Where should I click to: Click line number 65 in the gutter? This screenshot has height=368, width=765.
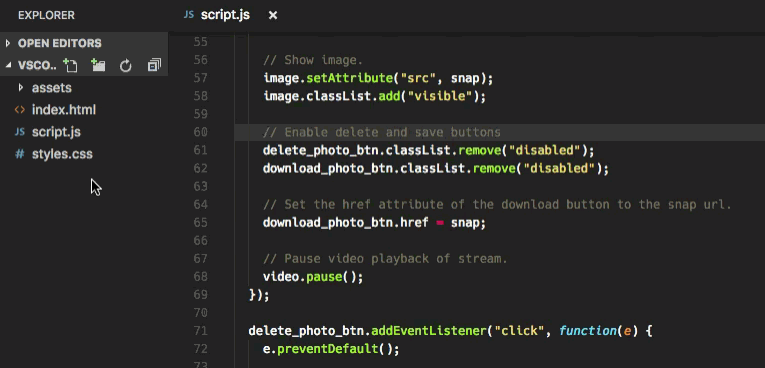201,223
